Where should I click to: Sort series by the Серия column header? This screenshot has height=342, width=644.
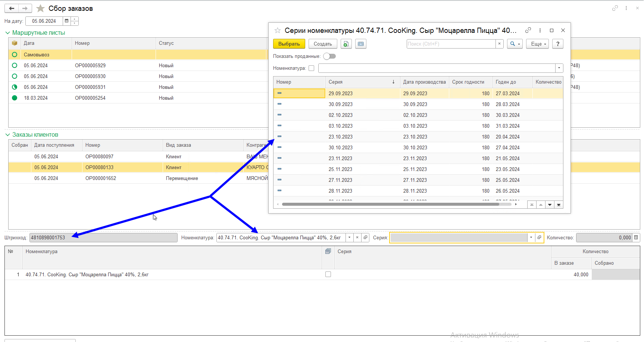click(362, 82)
